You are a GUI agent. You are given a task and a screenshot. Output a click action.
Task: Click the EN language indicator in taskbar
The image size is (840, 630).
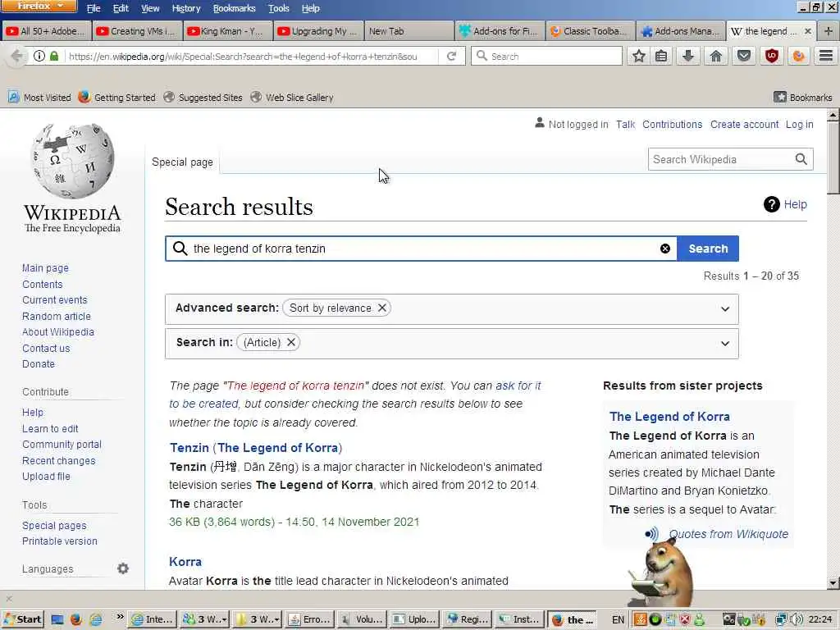[x=618, y=619]
